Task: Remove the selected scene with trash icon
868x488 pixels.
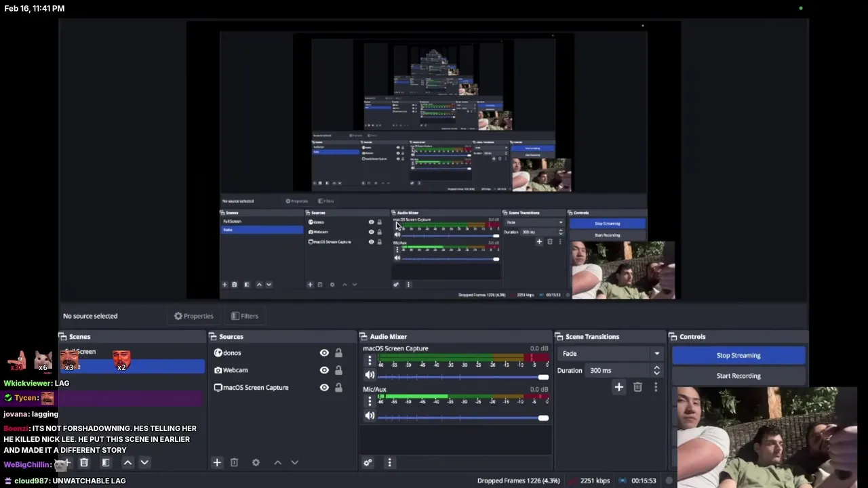Action: [84, 462]
